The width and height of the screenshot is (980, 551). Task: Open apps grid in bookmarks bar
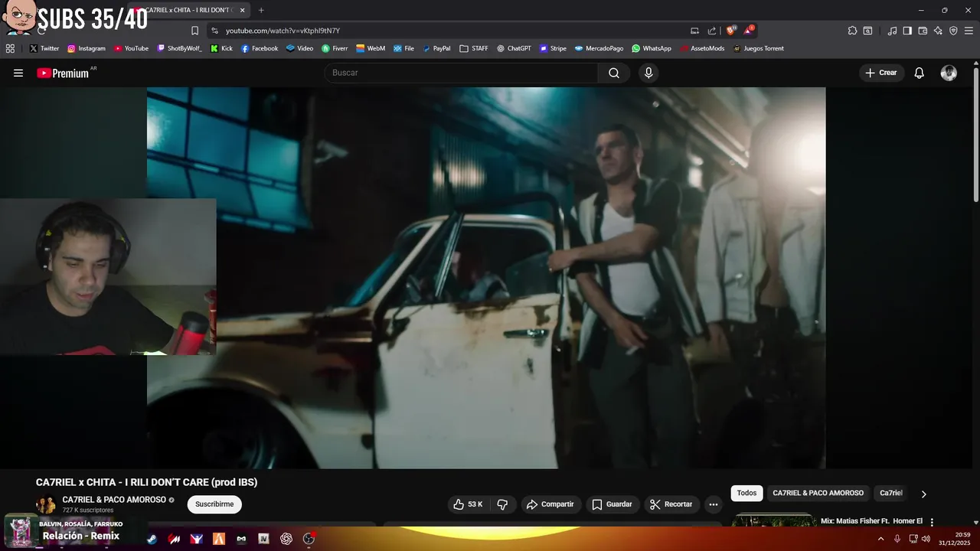10,48
